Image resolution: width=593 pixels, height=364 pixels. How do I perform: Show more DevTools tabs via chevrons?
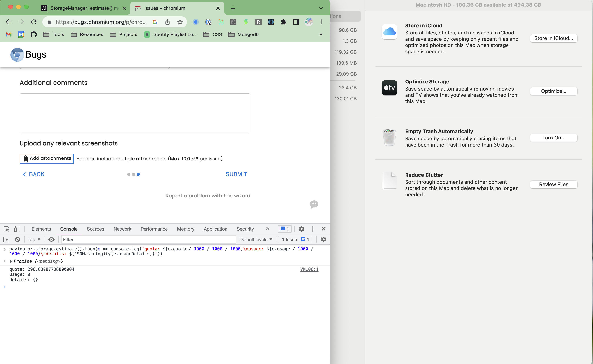click(x=267, y=229)
